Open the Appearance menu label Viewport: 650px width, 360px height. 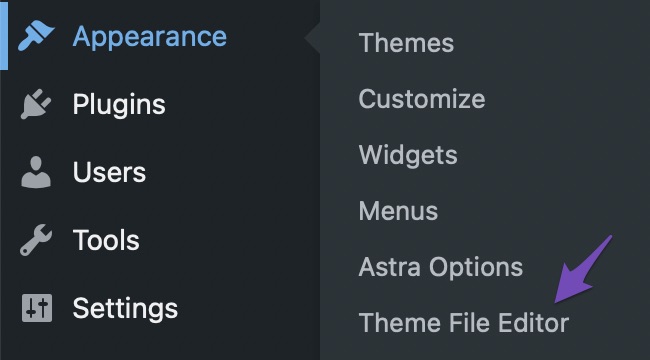(x=150, y=36)
